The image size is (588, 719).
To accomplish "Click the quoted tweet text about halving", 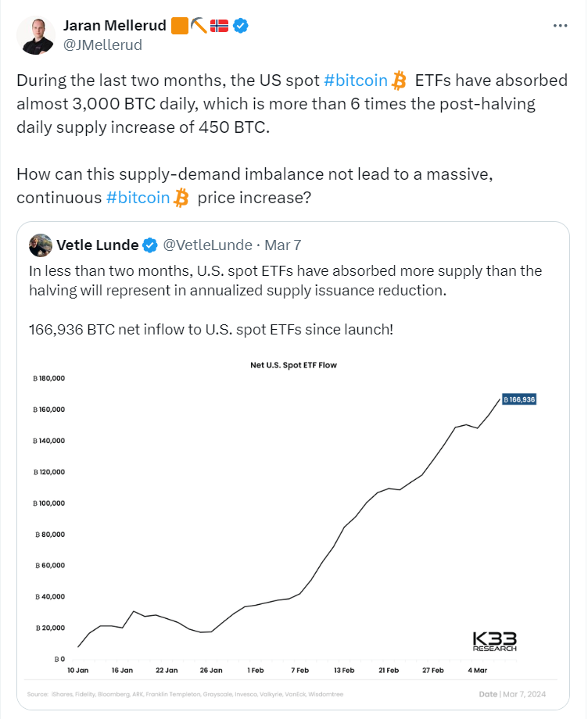I will [285, 281].
